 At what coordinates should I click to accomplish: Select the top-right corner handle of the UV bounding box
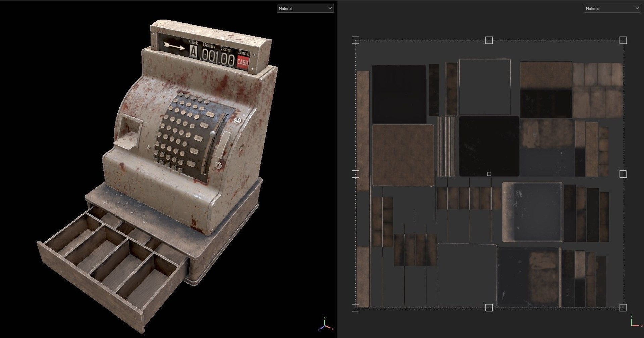623,40
